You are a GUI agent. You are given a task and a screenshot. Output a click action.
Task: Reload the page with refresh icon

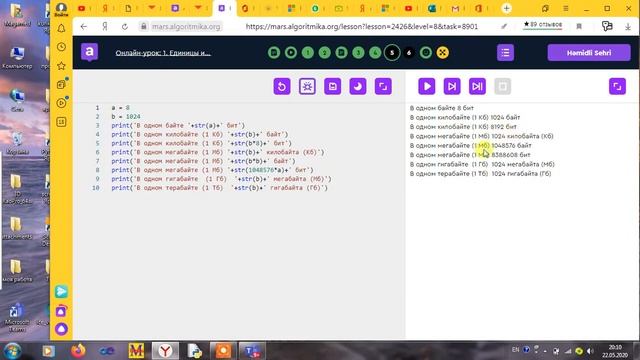coord(125,27)
